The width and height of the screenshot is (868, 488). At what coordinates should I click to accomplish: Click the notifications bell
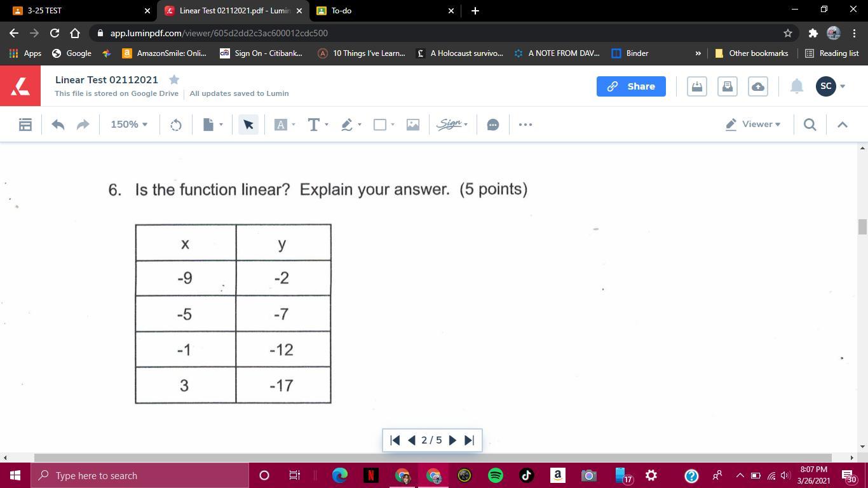tap(796, 86)
